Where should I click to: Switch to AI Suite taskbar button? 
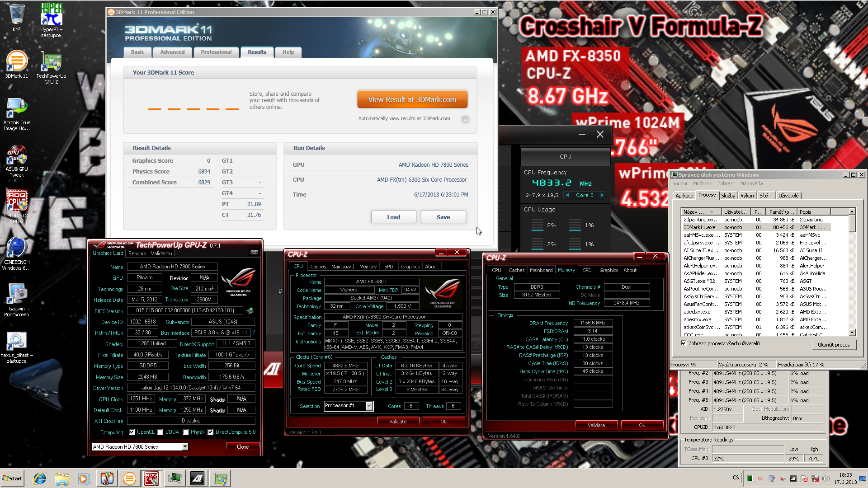pos(198,479)
